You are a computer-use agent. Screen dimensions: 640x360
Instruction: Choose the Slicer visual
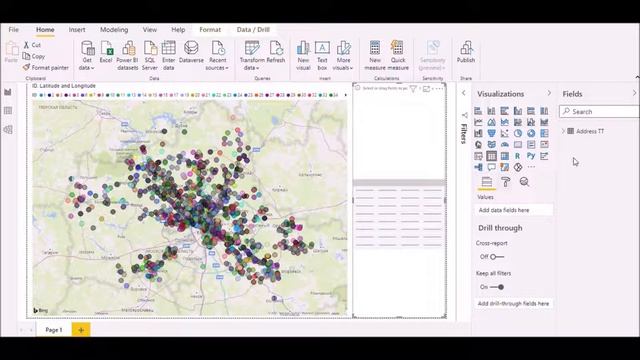pos(478,156)
